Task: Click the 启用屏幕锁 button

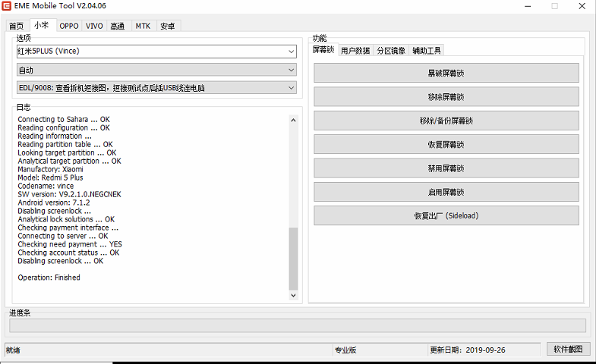Action: (x=446, y=192)
